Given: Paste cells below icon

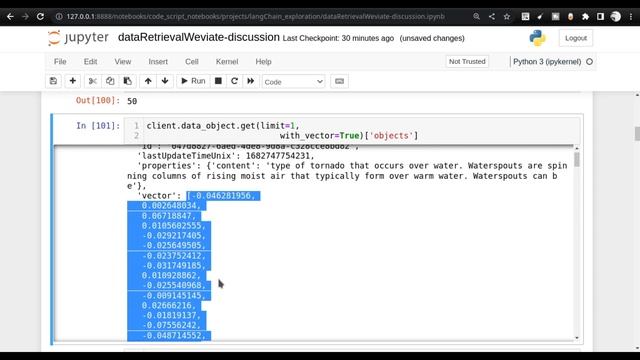Looking at the screenshot, I should tap(128, 81).
